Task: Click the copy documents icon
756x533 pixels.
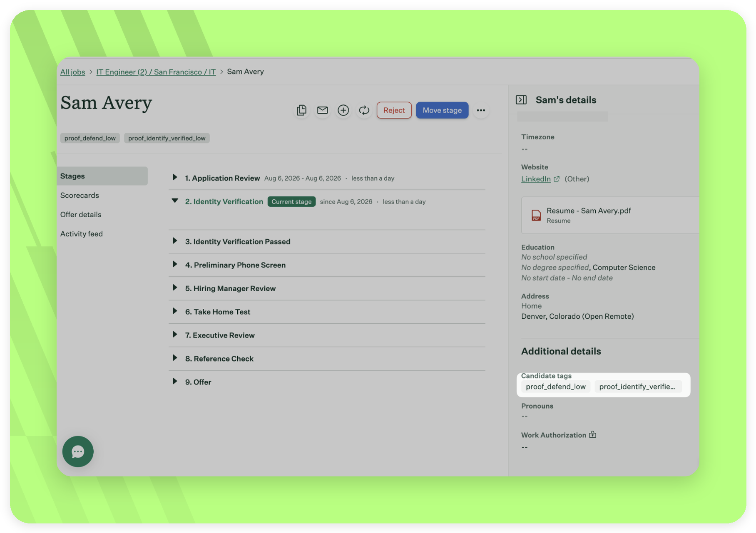Action: click(301, 110)
